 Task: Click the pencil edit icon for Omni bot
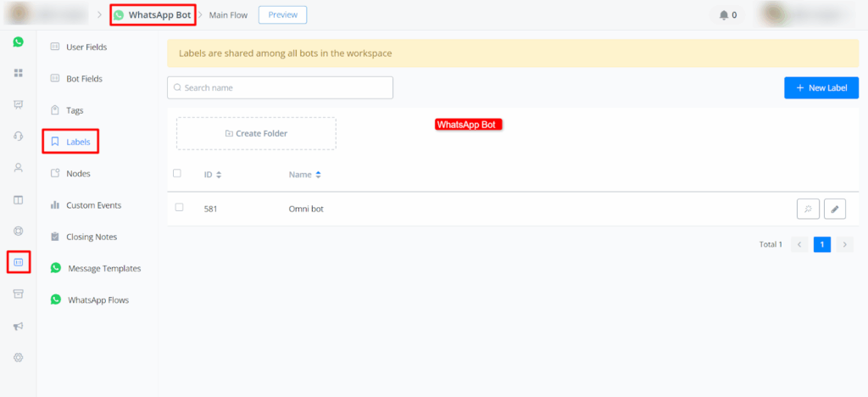[x=835, y=209]
